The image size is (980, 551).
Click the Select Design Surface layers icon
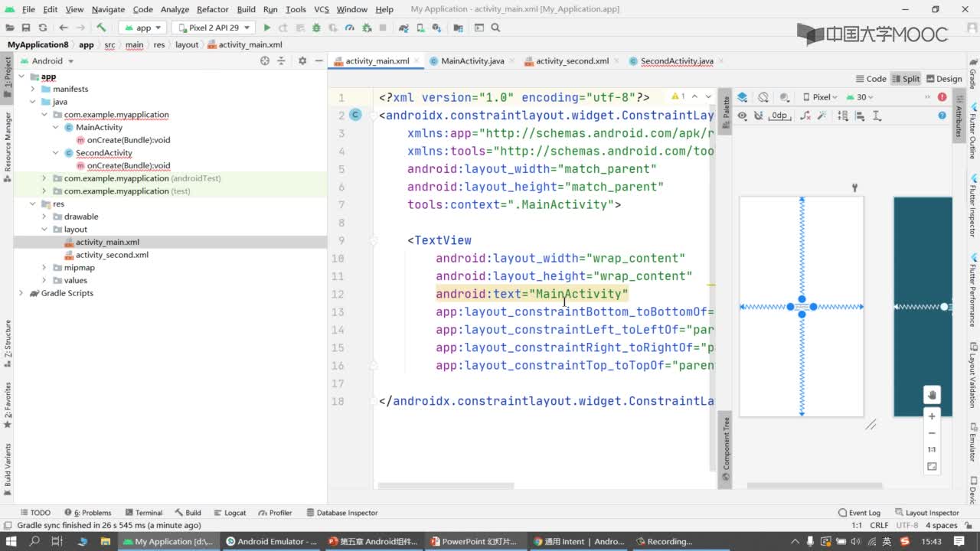[743, 97]
